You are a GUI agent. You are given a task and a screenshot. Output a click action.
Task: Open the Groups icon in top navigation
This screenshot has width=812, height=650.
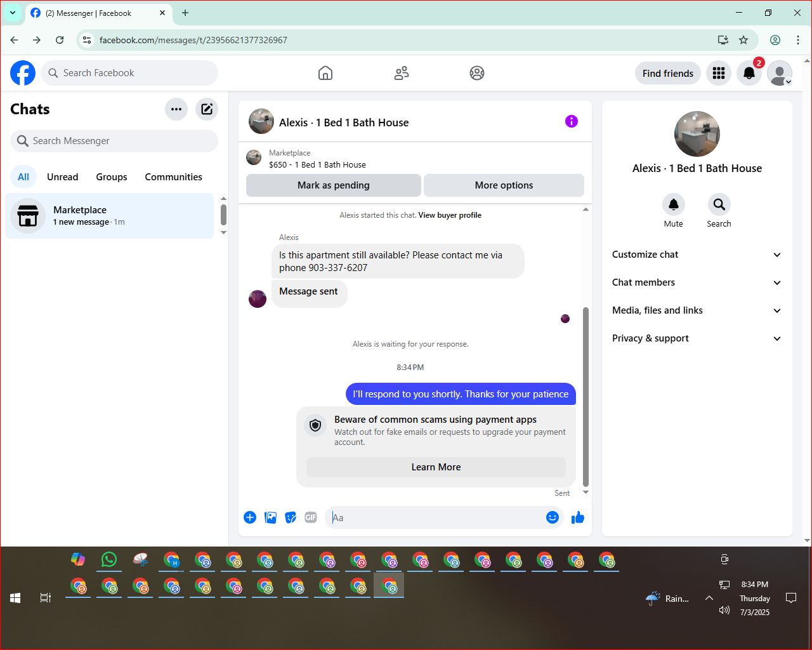coord(477,73)
